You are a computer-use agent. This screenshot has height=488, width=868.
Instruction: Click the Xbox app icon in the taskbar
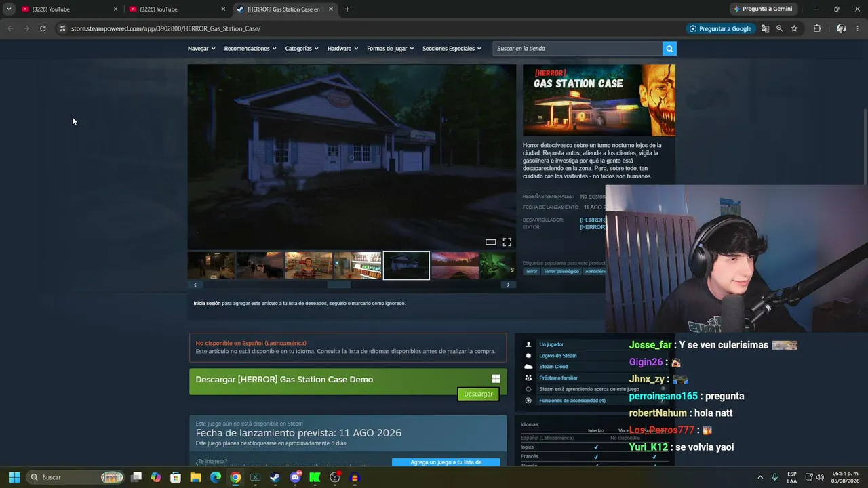click(255, 477)
